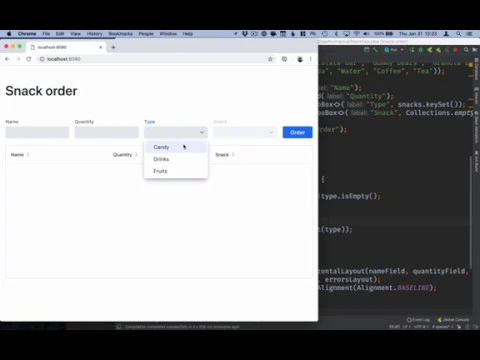Click the Wi-Fi status icon

click(357, 34)
